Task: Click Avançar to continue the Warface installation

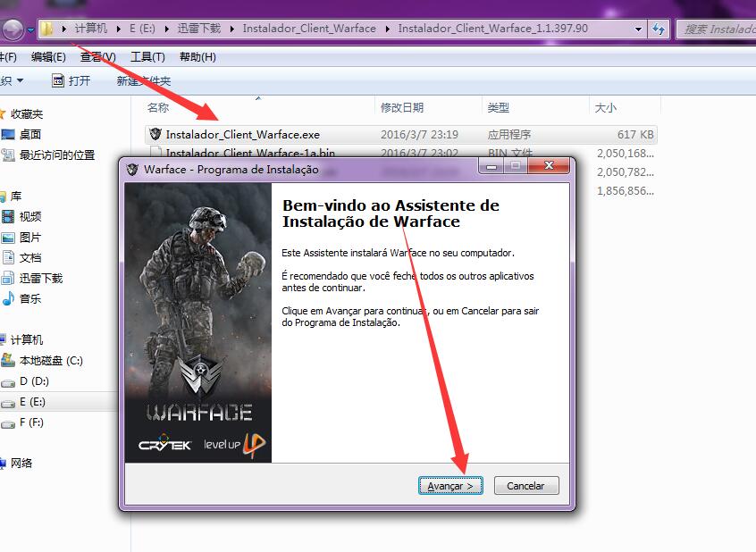Action: (450, 486)
